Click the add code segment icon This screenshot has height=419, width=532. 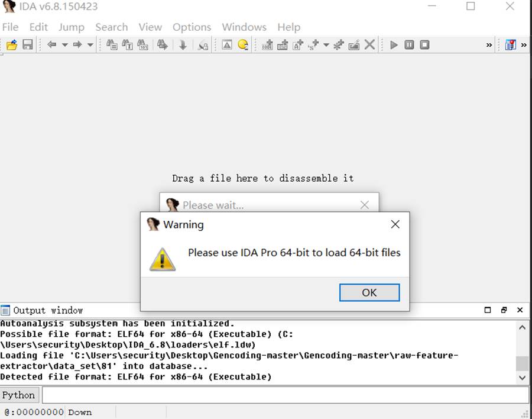(x=267, y=44)
